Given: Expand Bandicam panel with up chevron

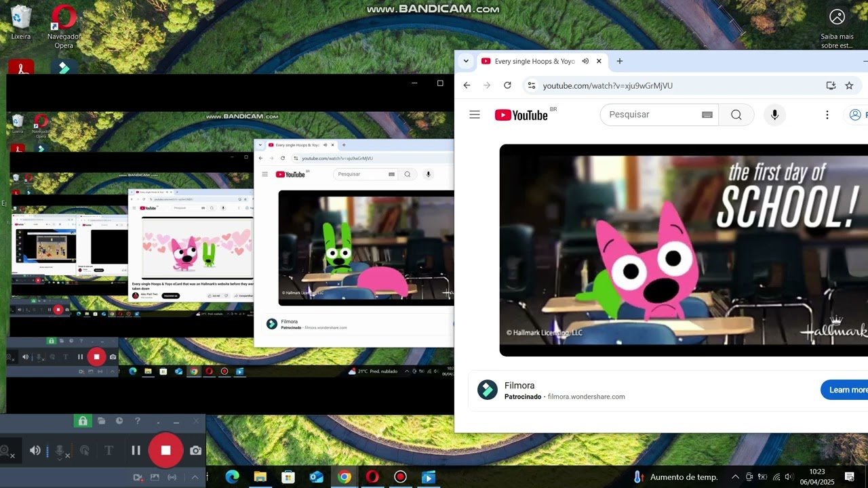Looking at the screenshot, I should click(x=195, y=477).
